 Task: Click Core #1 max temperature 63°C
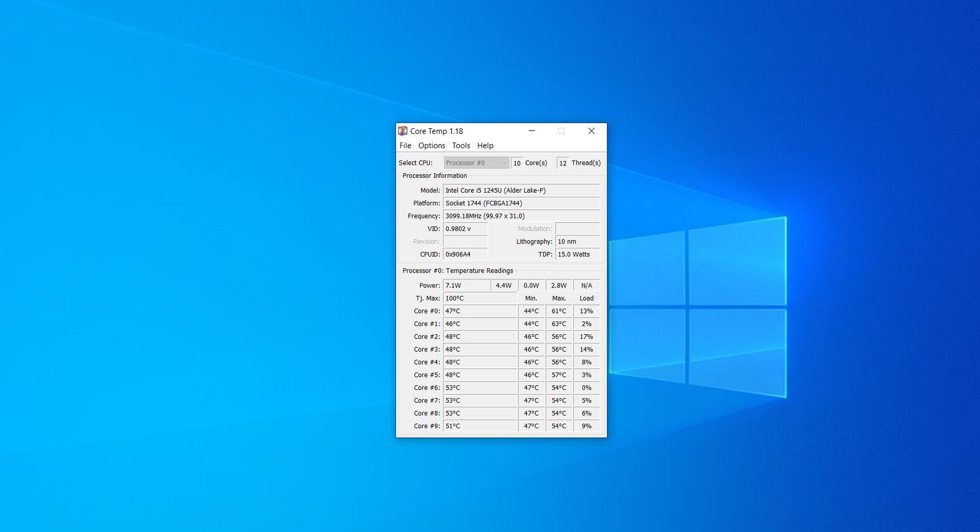click(x=559, y=324)
